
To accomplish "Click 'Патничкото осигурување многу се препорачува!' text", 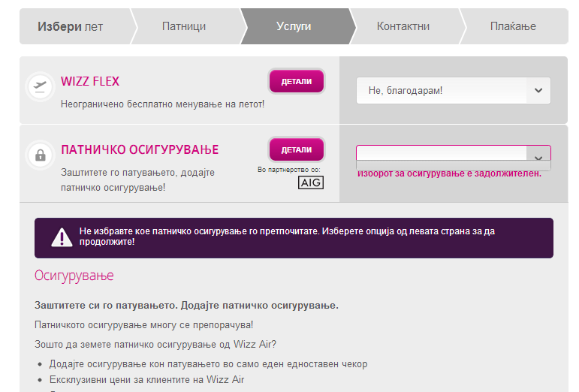I will click(x=144, y=325).
